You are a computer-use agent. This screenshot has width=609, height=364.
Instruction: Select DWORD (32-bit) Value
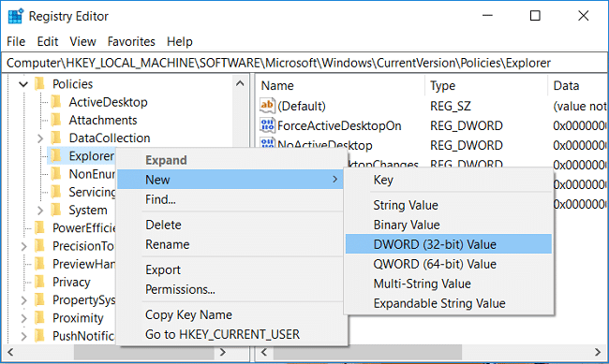point(449,244)
